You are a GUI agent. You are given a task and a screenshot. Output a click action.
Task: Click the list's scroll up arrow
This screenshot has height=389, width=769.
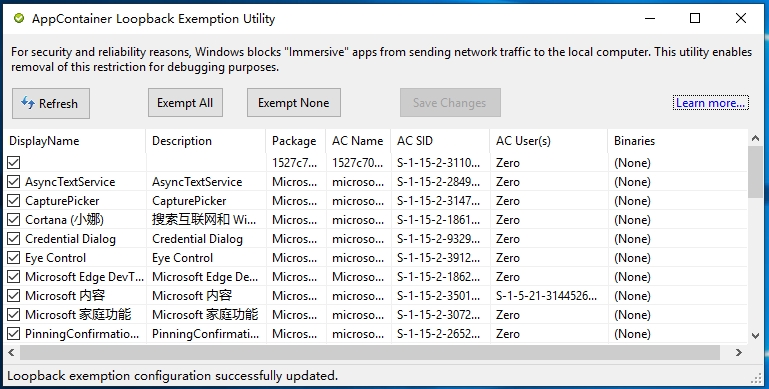tap(755, 139)
